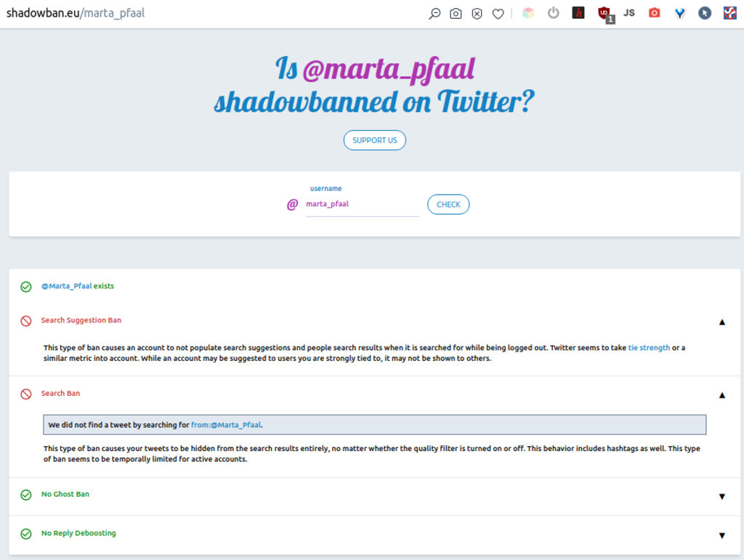744x560 pixels.
Task: Click the magenta @ symbol before username field
Action: [x=292, y=204]
